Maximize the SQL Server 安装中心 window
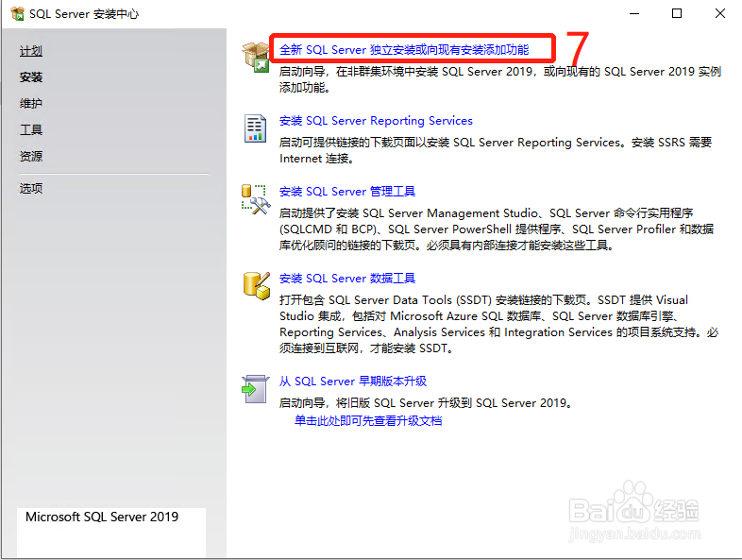This screenshot has width=742, height=560. (677, 14)
